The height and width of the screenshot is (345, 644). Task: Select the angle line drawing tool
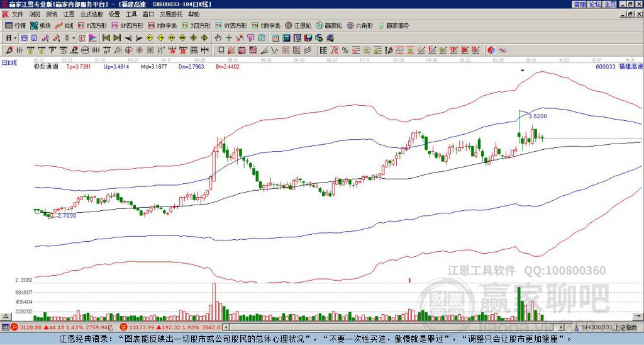265,50
